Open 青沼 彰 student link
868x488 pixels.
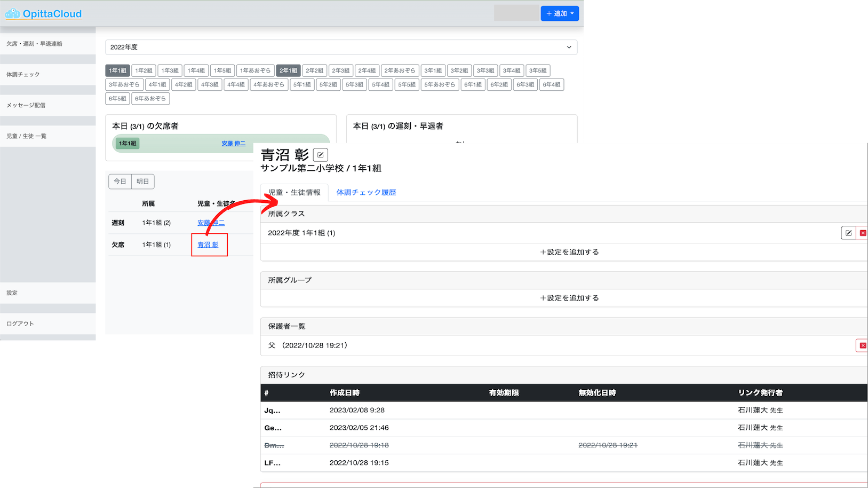click(208, 245)
